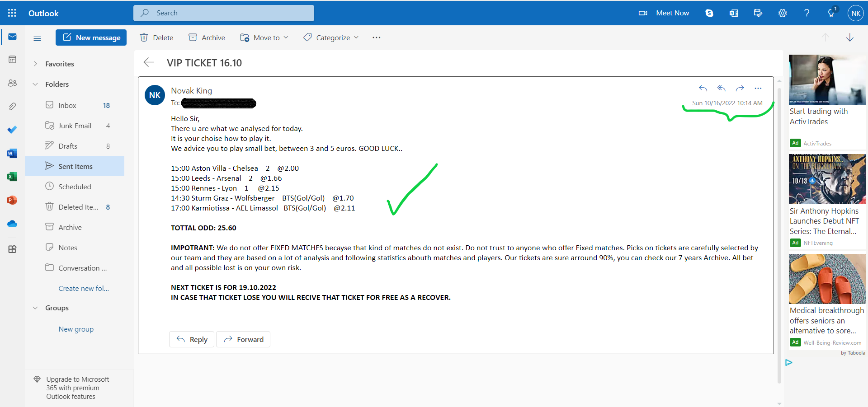Open the Archive folder in the sidebar
Screen dimensions: 868x407
click(x=75, y=227)
